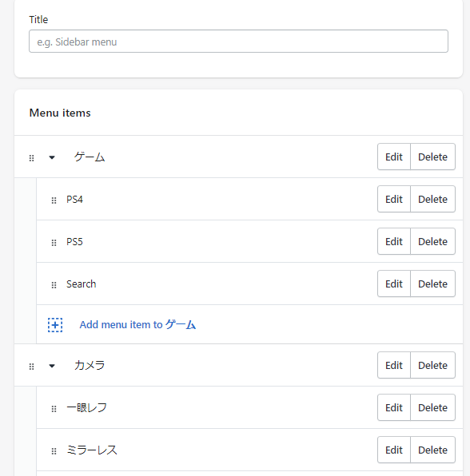Select the Search menu item row
The image size is (470, 476).
pos(249,284)
